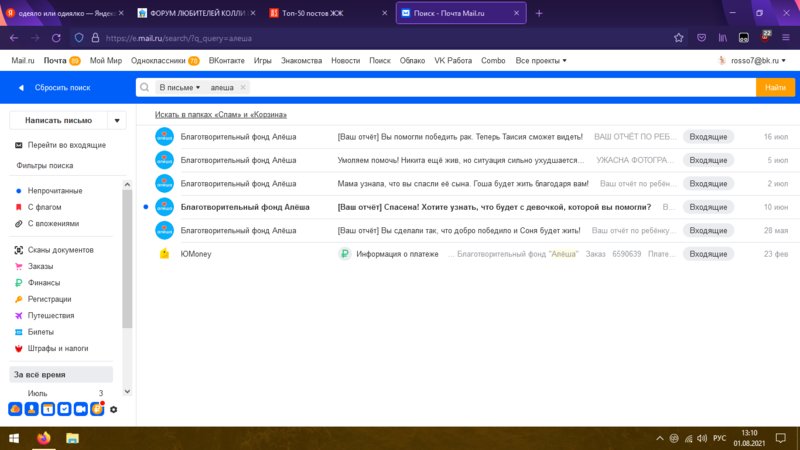
Task: Open 'Мой Мир' in the portal menu
Action: [x=106, y=60]
